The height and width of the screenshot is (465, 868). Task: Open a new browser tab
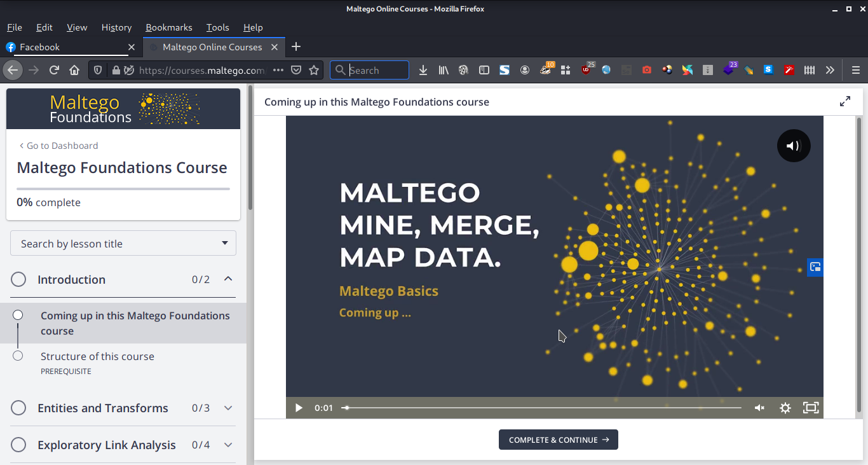[296, 47]
